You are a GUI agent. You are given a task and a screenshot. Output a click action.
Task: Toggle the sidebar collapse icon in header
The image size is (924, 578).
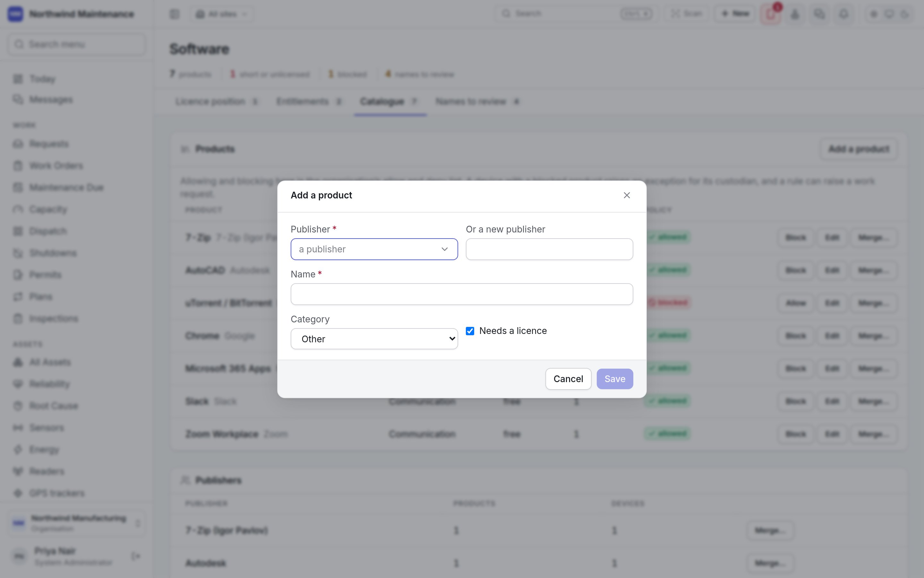(x=175, y=14)
